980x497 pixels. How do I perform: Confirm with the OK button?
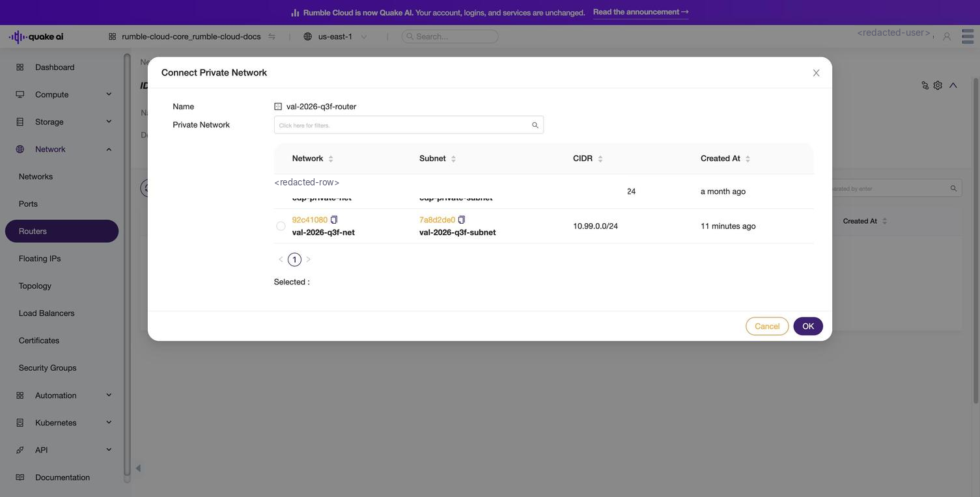tap(808, 327)
